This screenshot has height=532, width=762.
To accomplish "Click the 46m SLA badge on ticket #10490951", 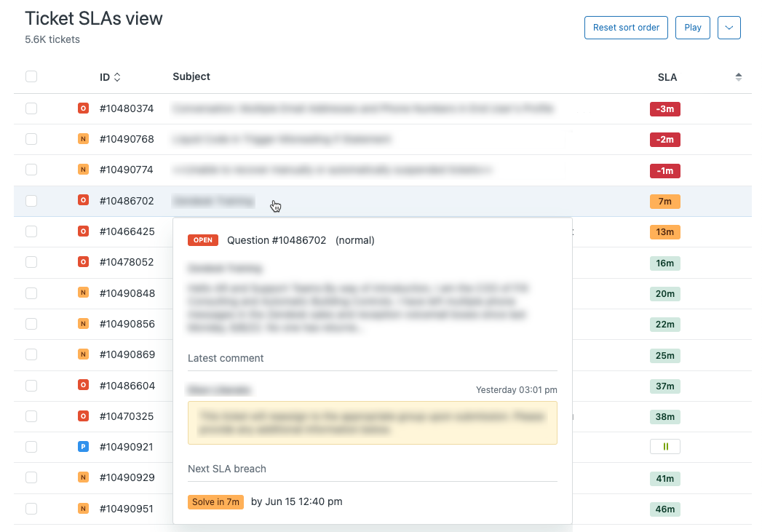I will click(x=664, y=509).
